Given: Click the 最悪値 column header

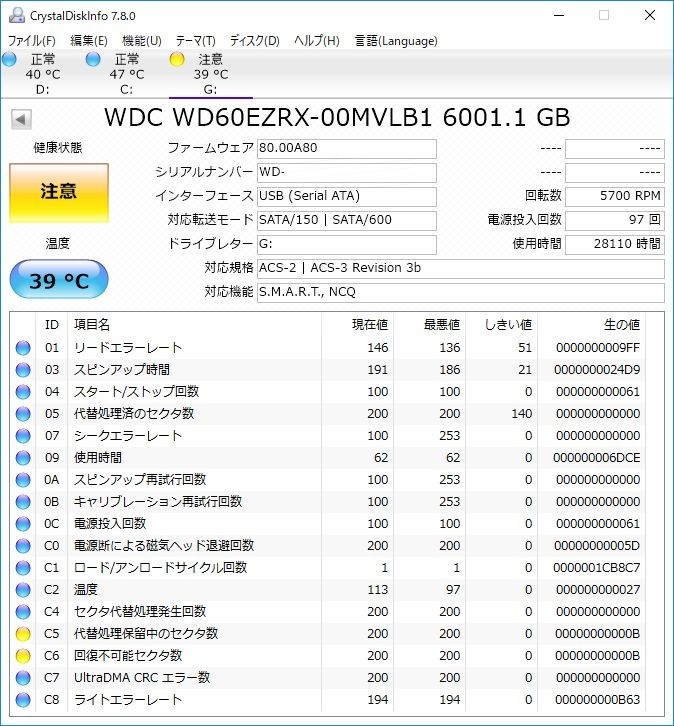Looking at the screenshot, I should (429, 325).
